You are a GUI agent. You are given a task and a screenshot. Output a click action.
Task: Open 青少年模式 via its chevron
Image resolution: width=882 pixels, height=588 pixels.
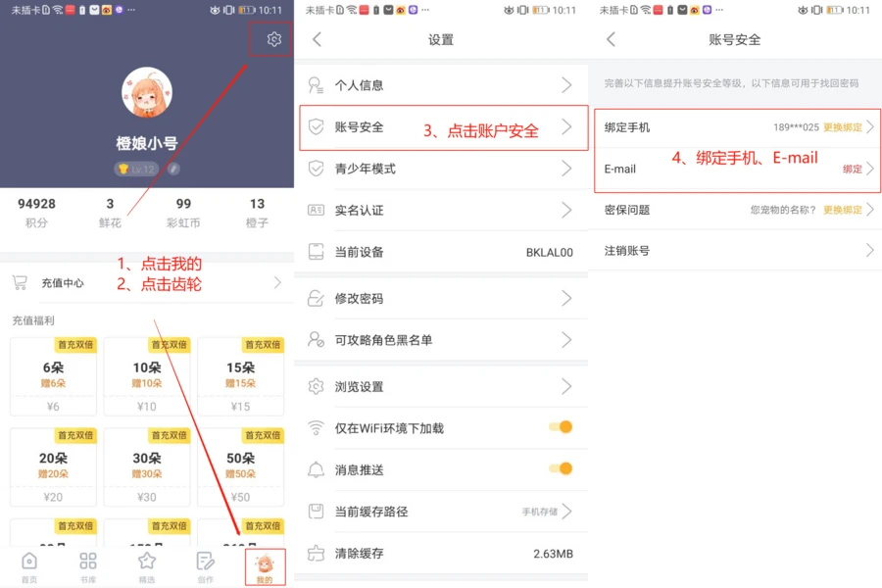(x=566, y=169)
